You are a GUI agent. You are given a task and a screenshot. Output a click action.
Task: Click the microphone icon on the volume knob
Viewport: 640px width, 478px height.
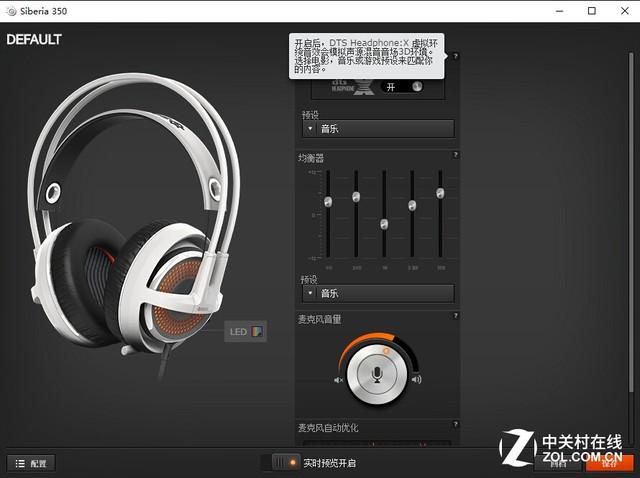pos(377,374)
